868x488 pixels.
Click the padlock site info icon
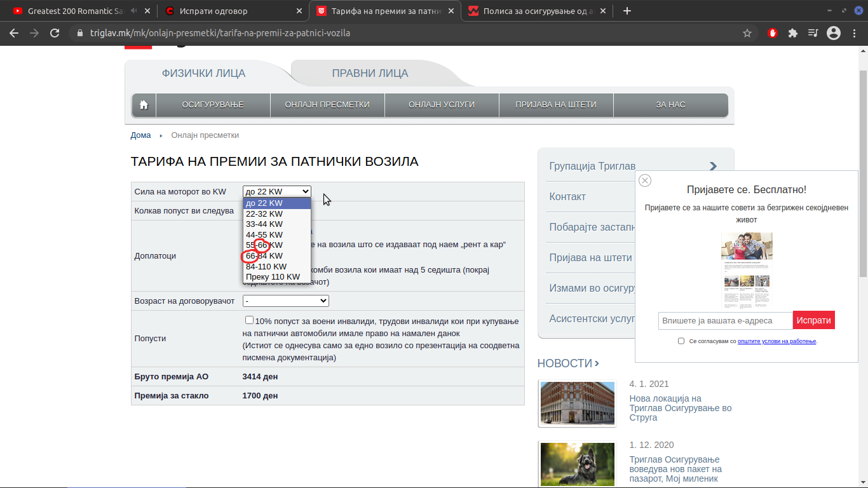79,33
